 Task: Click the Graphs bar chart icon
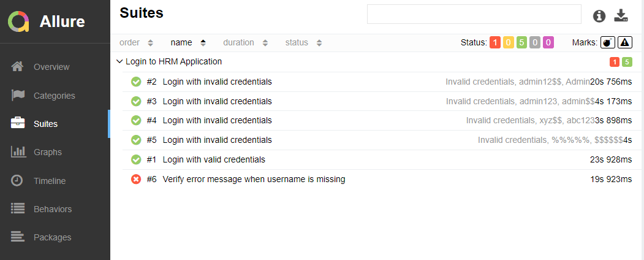coord(18,151)
